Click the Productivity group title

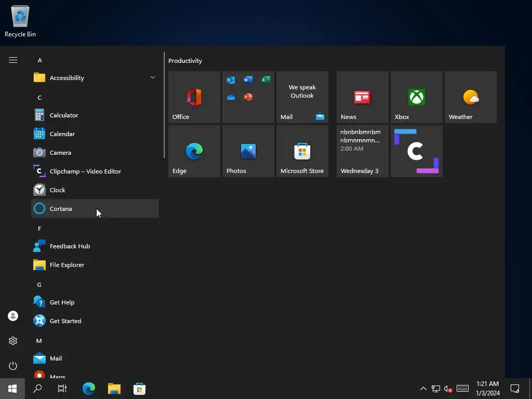185,61
